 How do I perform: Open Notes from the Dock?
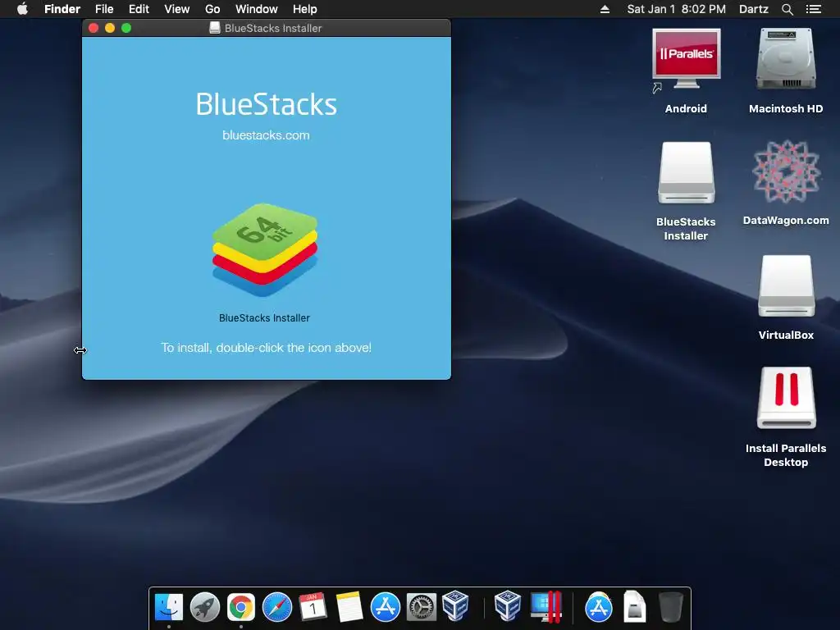pyautogui.click(x=349, y=607)
